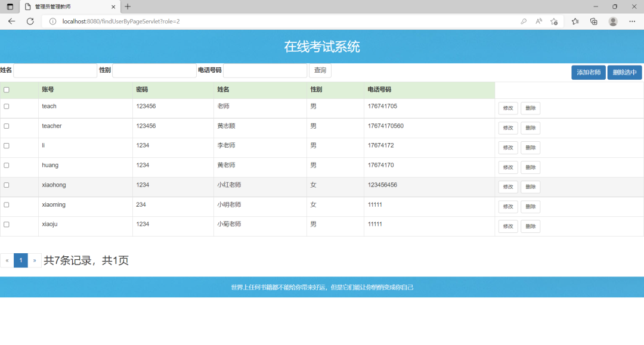This screenshot has height=345, width=644.
Task: Click the 共7条记录，共1页 summary text
Action: [x=86, y=260]
